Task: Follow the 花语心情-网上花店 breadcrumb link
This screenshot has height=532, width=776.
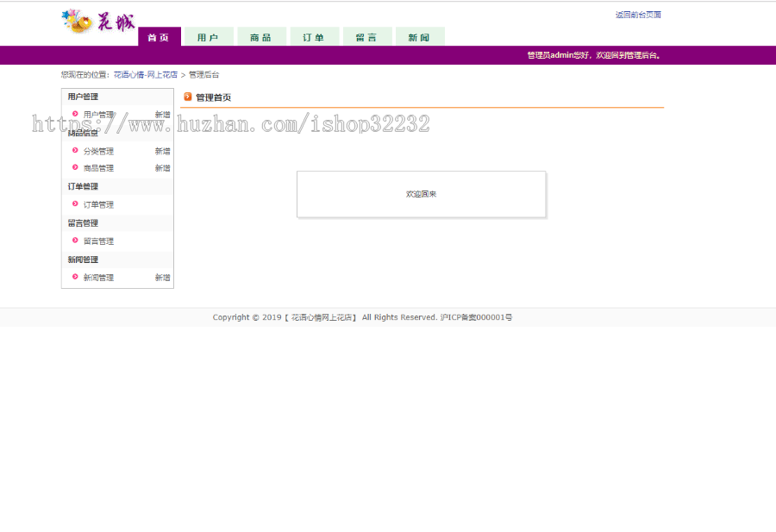Action: click(x=146, y=75)
